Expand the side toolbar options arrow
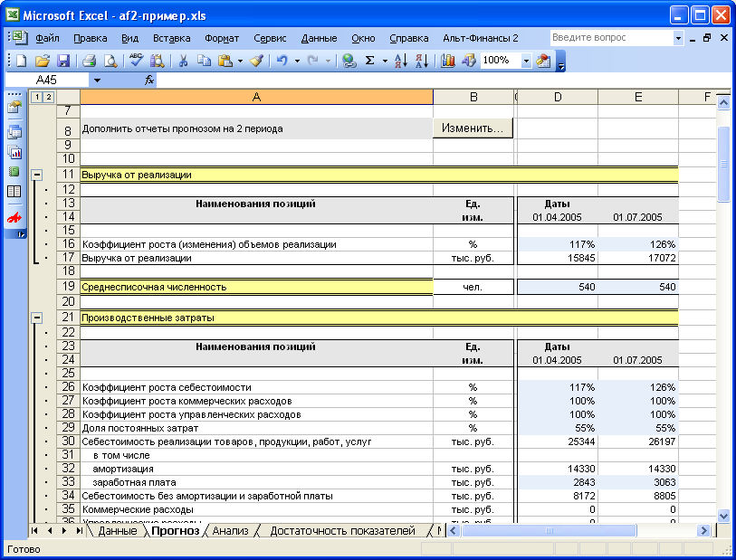The height and width of the screenshot is (560, 736). pyautogui.click(x=21, y=234)
